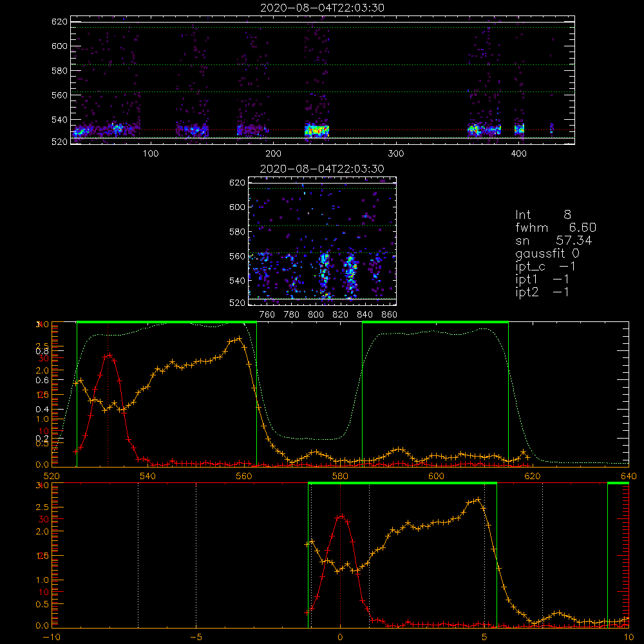Click the '820' x-axis label of middle spectrogram
This screenshot has width=644, height=644.
point(341,315)
